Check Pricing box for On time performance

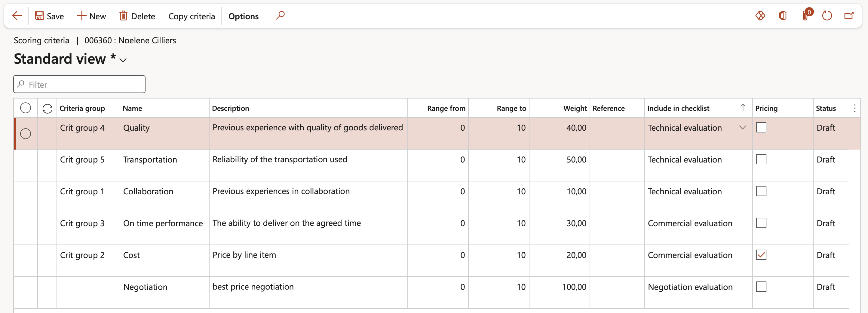(x=761, y=223)
